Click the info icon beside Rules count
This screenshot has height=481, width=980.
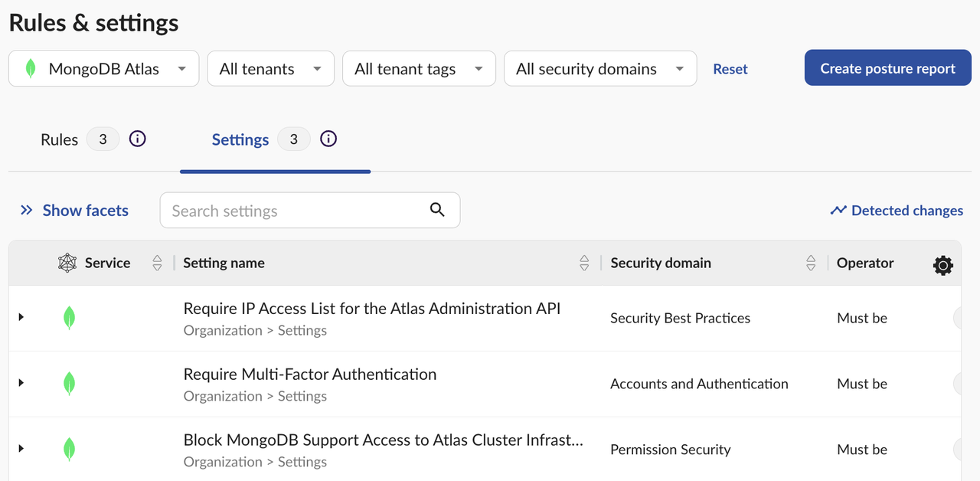(137, 139)
